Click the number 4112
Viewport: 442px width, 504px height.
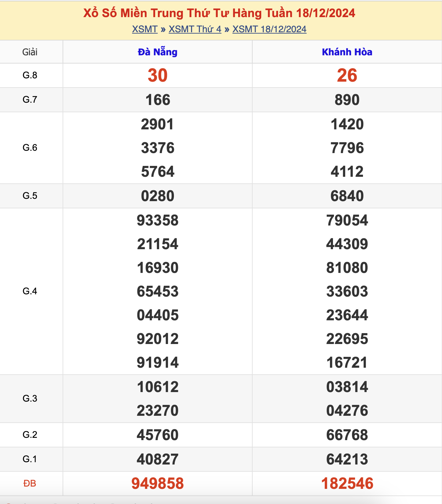347,172
